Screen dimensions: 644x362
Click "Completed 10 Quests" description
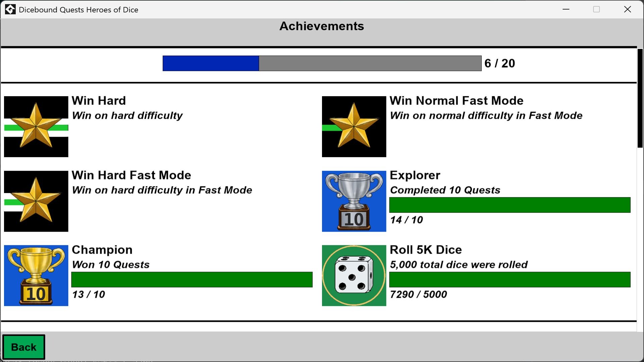coord(445,190)
